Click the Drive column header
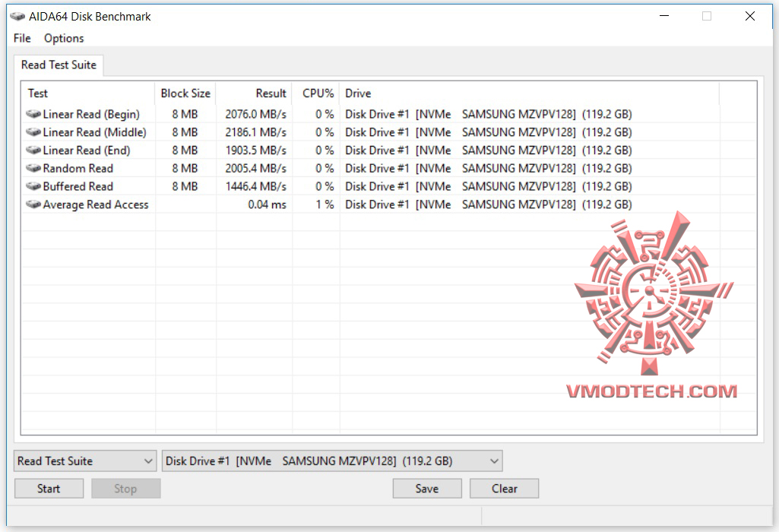This screenshot has height=532, width=779. [530, 93]
